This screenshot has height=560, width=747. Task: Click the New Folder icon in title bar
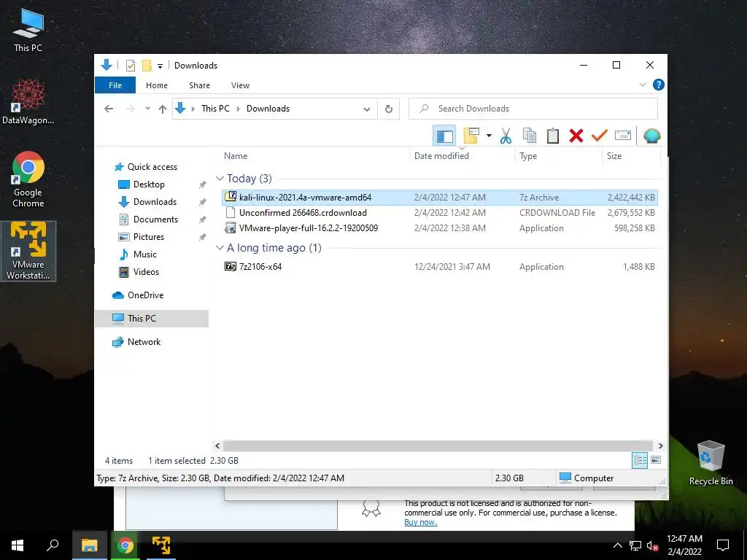pyautogui.click(x=147, y=66)
